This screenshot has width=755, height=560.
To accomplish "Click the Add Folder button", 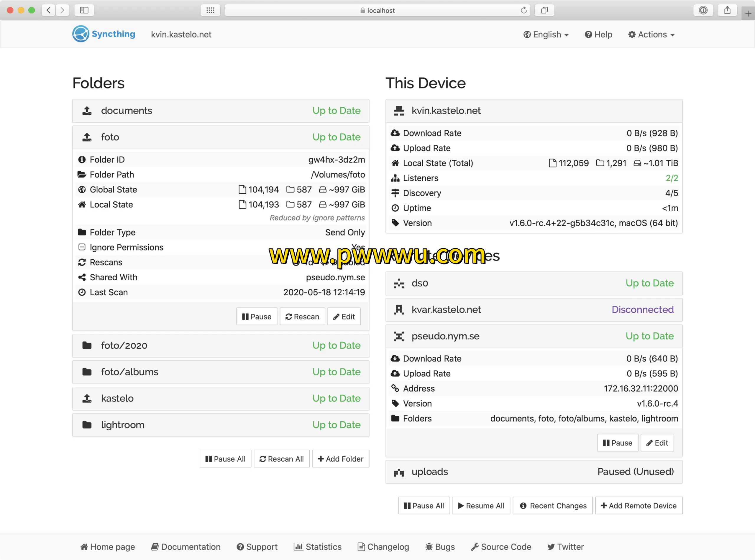I will coord(341,459).
